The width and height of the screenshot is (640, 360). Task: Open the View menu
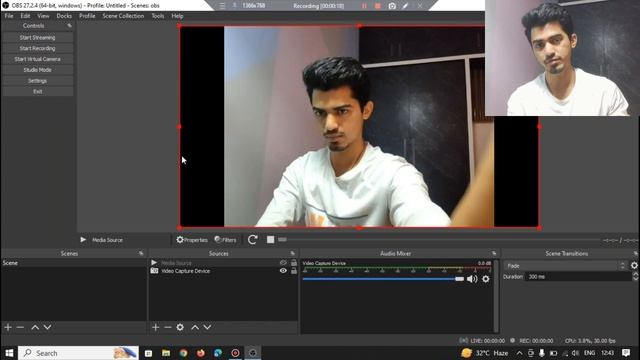point(43,16)
